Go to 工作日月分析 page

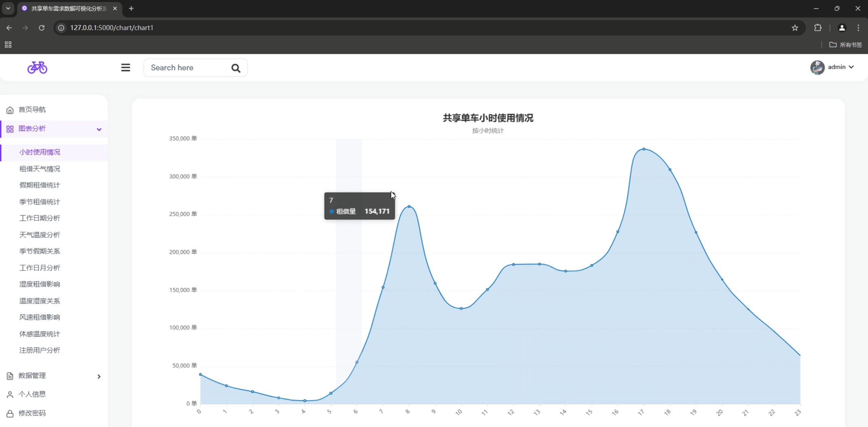40,268
